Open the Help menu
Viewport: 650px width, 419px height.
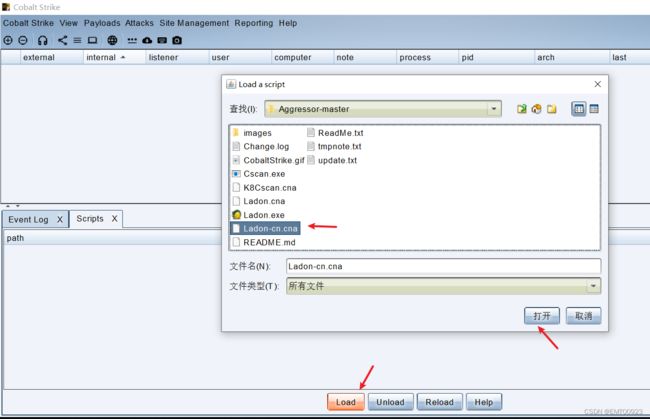(288, 23)
